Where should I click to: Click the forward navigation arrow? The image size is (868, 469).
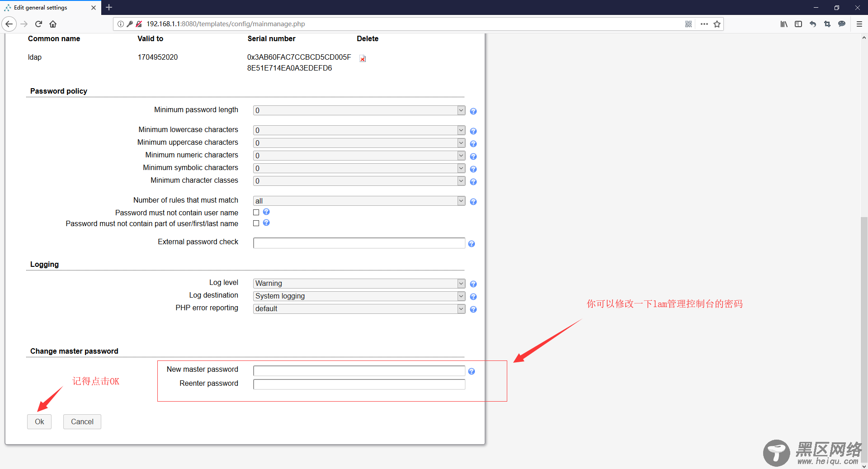click(x=24, y=24)
